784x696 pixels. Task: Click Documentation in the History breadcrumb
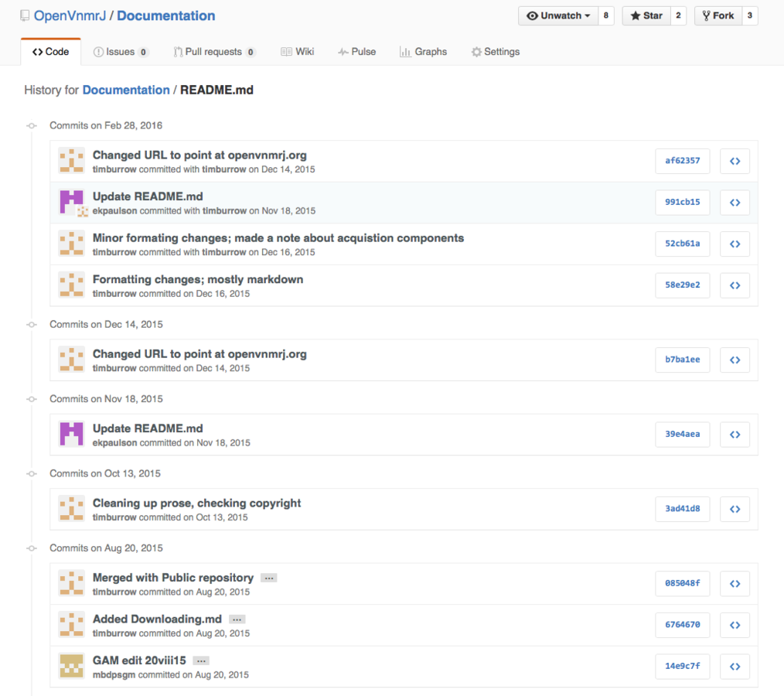[126, 90]
